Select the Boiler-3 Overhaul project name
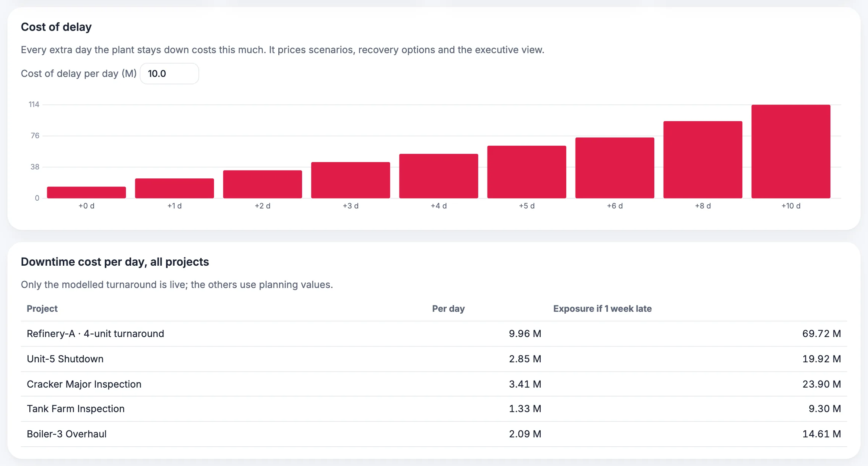868x466 pixels. click(x=67, y=434)
